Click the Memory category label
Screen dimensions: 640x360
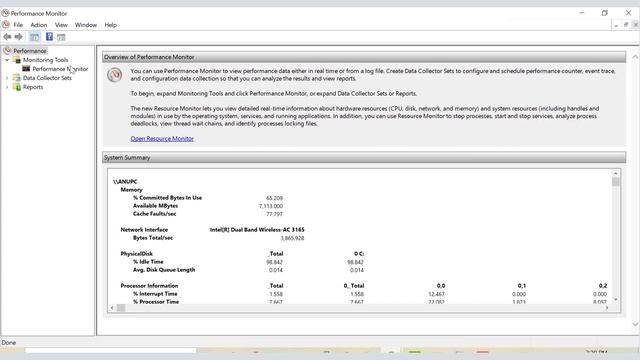(x=131, y=190)
